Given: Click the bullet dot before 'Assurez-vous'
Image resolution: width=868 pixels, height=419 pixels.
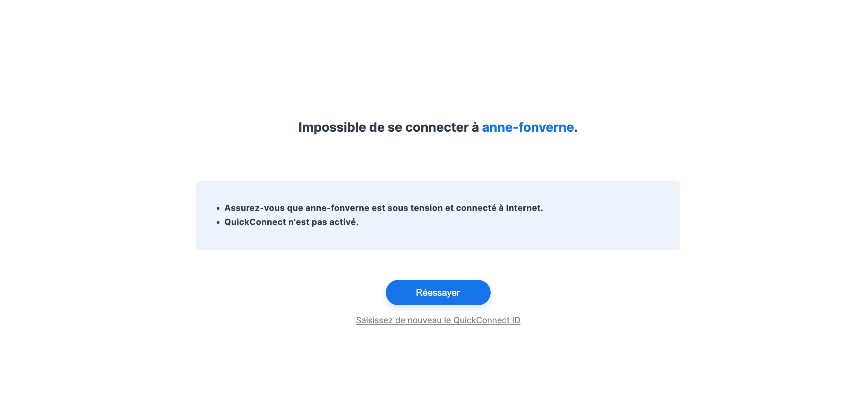Looking at the screenshot, I should point(218,208).
